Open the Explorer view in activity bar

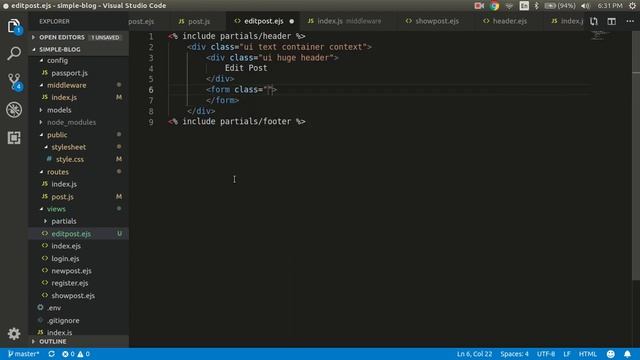click(14, 26)
